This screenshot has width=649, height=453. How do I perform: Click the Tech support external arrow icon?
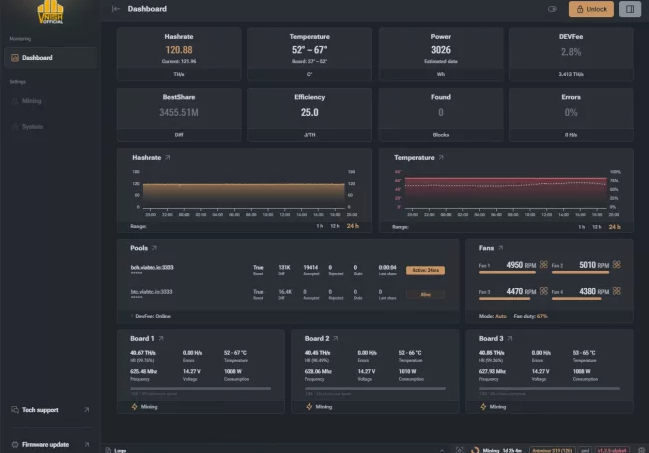coord(87,410)
